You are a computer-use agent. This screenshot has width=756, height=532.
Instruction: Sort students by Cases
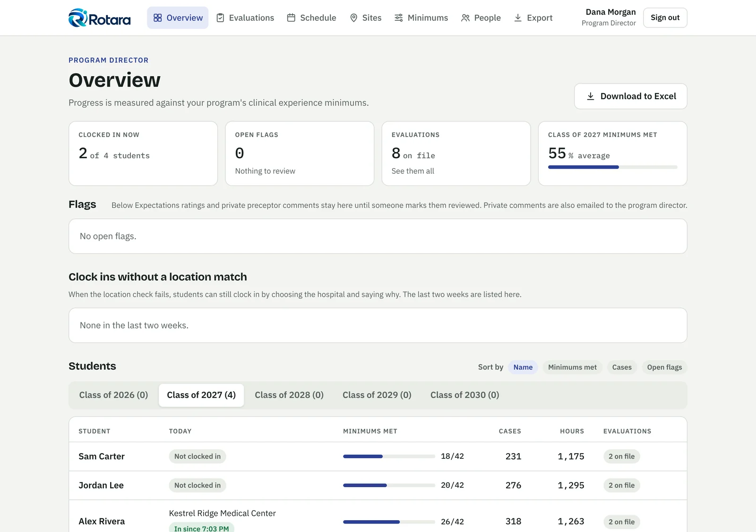[x=622, y=367]
